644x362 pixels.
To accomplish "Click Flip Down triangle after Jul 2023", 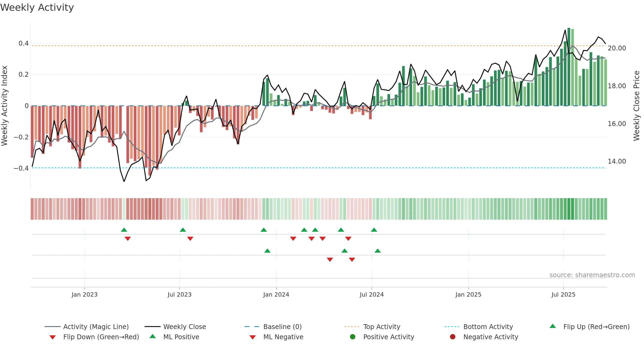I will 190,239.
